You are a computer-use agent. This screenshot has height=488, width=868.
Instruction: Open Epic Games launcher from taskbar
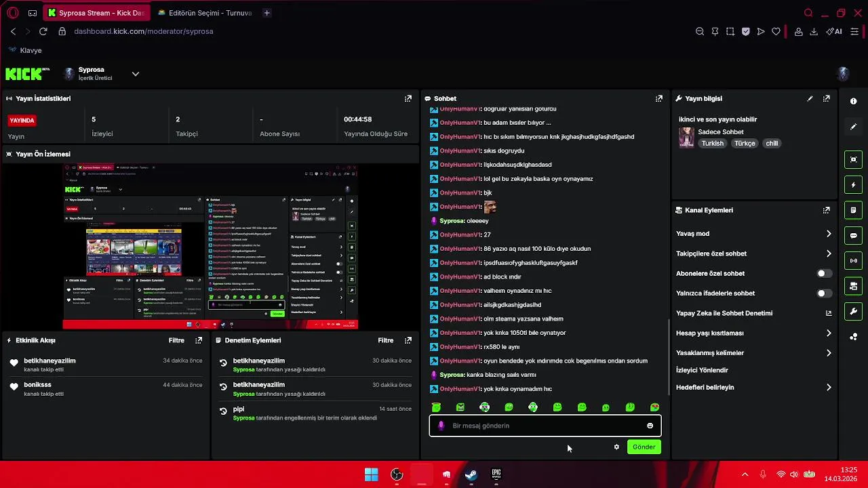point(496,474)
